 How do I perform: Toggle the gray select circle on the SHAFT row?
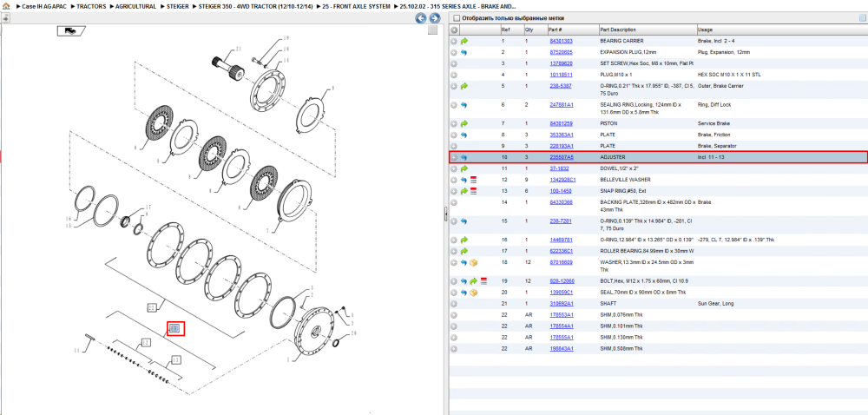[x=454, y=304]
